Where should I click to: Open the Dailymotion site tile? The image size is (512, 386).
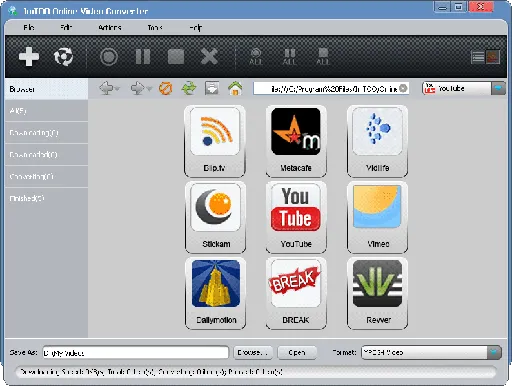pyautogui.click(x=215, y=293)
